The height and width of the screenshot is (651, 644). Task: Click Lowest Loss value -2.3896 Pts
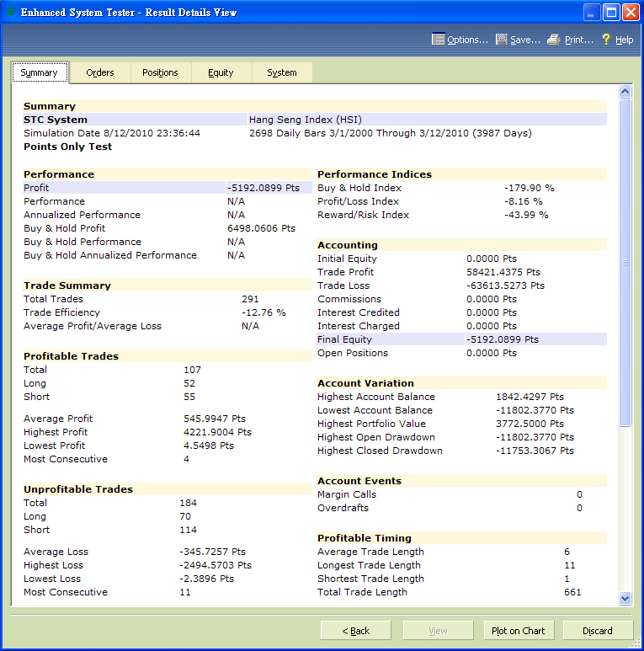206,579
